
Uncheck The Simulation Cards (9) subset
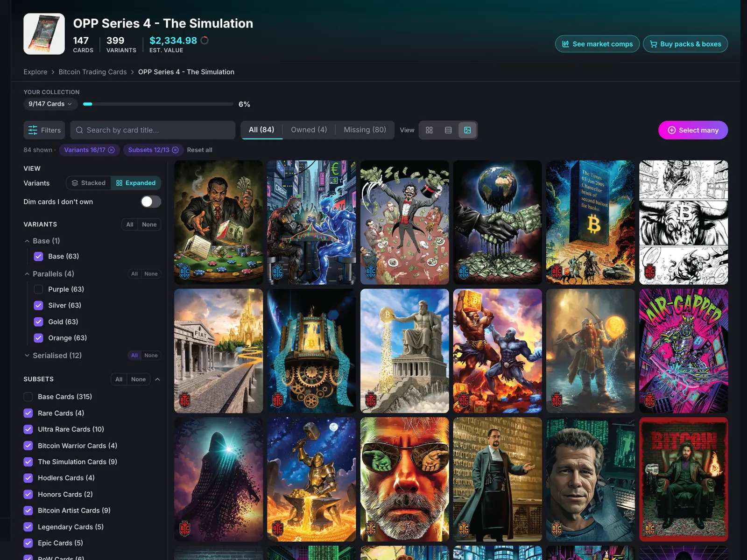[x=28, y=462]
